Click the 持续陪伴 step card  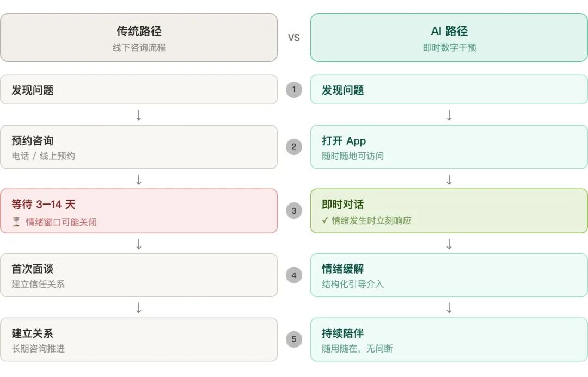449,339
